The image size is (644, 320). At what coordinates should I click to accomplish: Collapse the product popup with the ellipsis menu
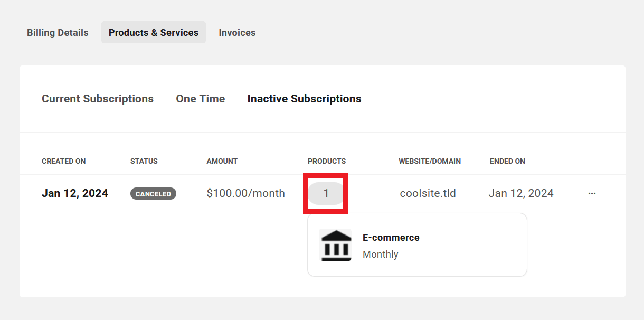[x=592, y=193]
